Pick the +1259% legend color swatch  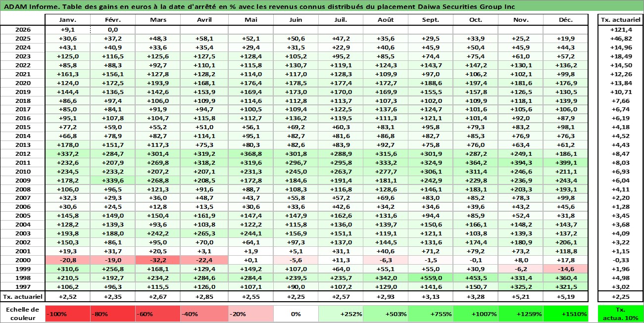(x=521, y=314)
